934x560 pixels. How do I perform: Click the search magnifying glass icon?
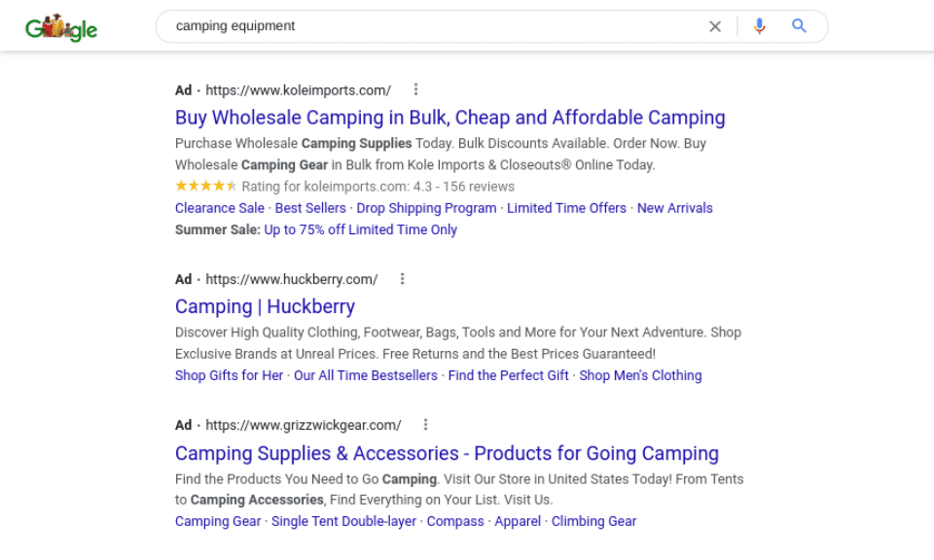click(799, 26)
